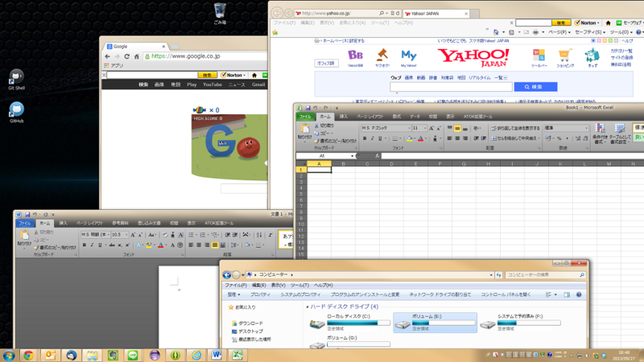Click the Internet Explorer taskbar icon
The width and height of the screenshot is (644, 362).
[196, 355]
